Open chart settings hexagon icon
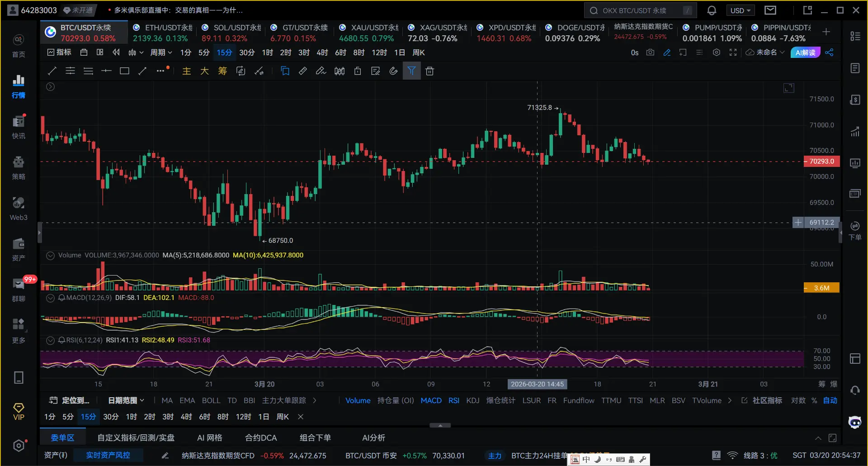Screen dimensions: 868x466 716,52
